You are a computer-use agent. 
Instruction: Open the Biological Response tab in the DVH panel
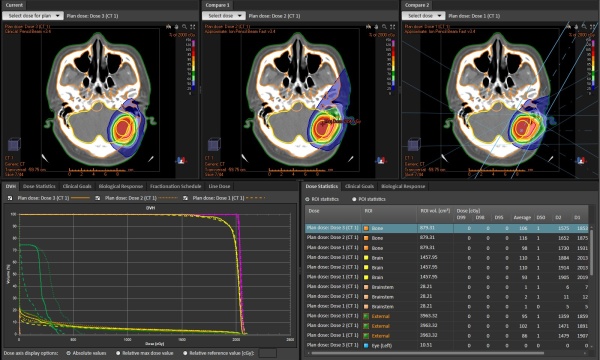[x=121, y=186]
